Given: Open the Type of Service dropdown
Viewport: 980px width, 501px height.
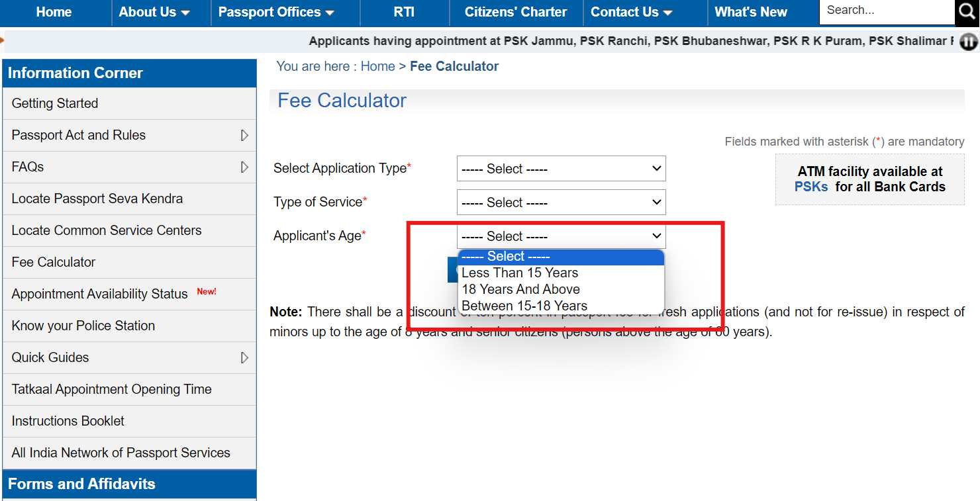Looking at the screenshot, I should (561, 203).
